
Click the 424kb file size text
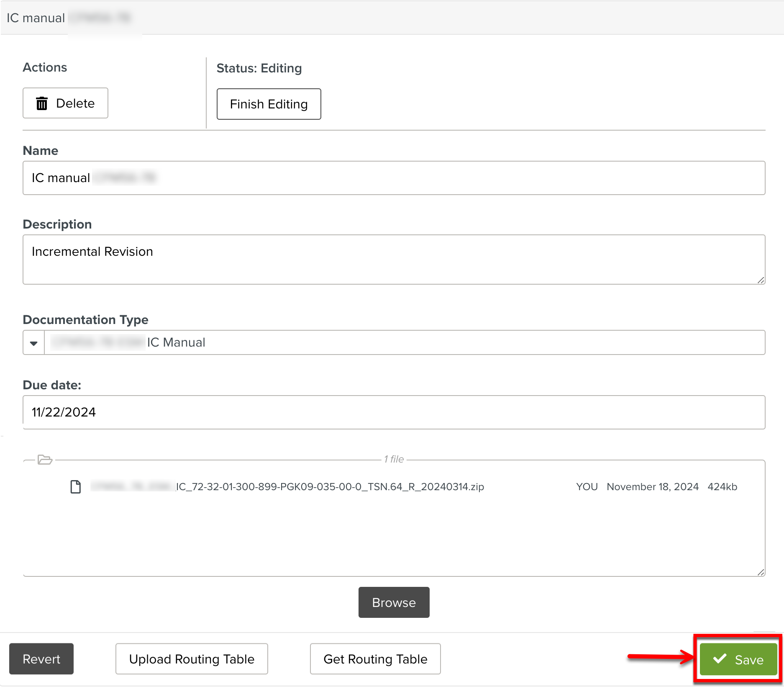point(722,487)
